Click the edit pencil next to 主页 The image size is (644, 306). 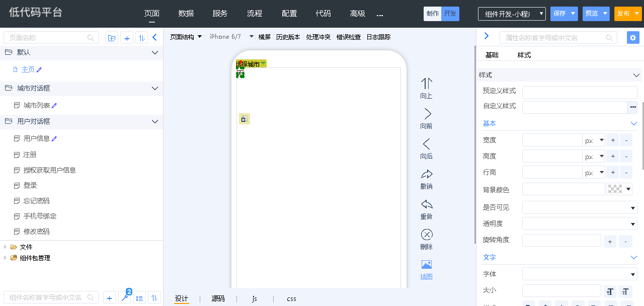point(39,70)
